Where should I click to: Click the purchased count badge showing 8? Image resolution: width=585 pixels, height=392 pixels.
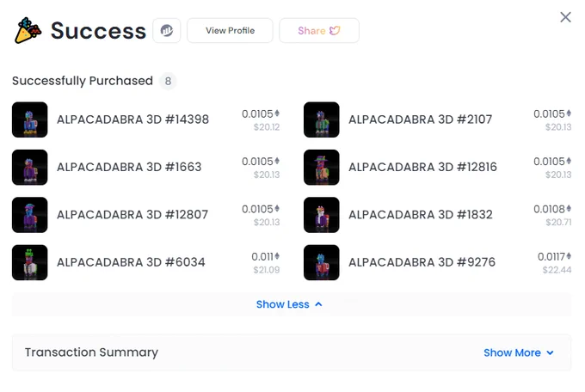click(168, 81)
